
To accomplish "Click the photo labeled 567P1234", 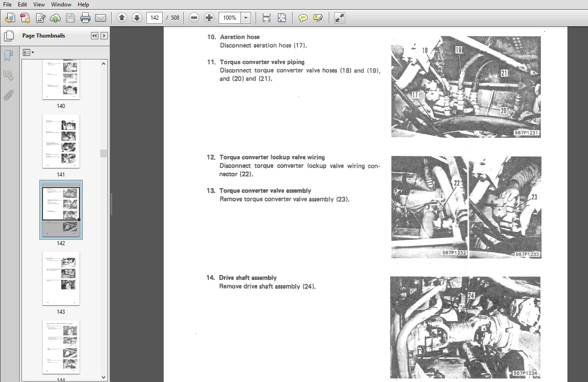I will tap(465, 328).
